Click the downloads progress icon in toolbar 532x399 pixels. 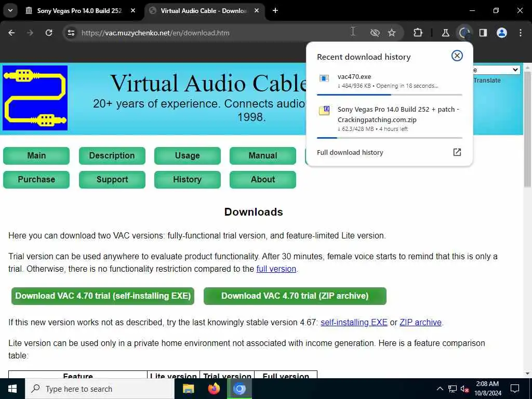click(x=464, y=33)
